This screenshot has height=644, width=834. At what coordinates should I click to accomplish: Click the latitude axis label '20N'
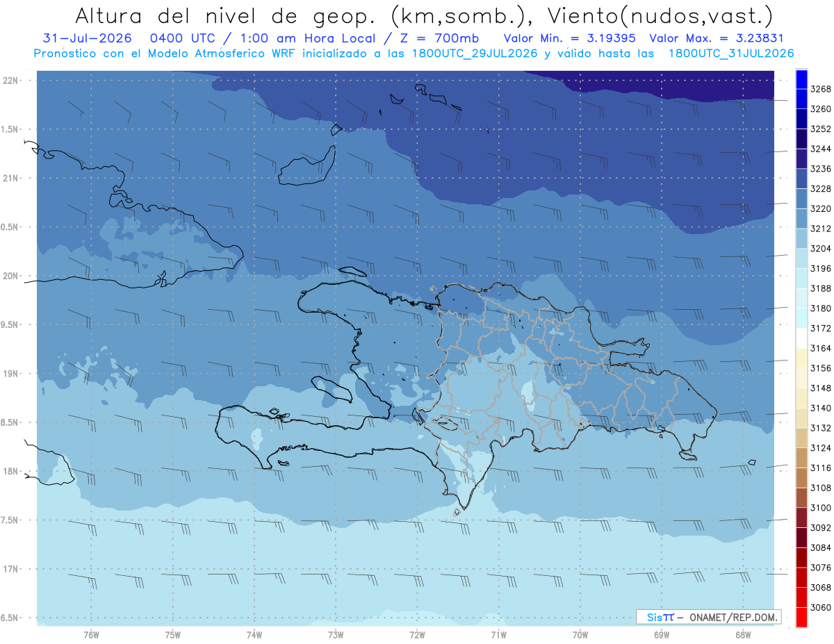[x=10, y=276]
